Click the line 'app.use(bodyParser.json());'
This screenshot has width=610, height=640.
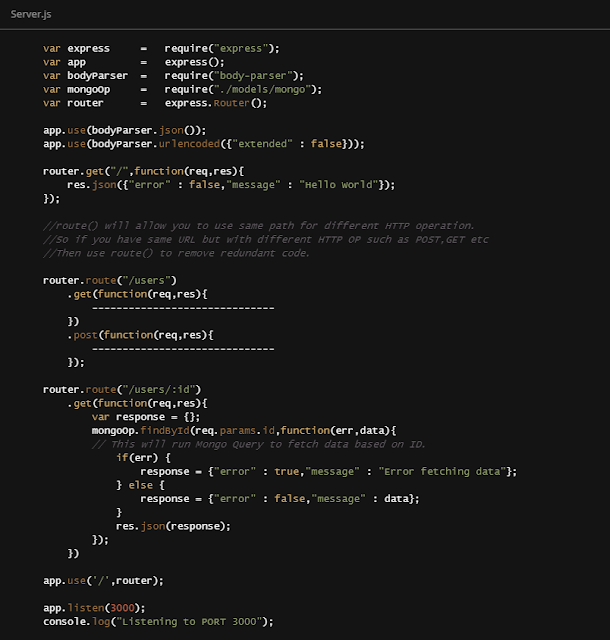point(125,131)
